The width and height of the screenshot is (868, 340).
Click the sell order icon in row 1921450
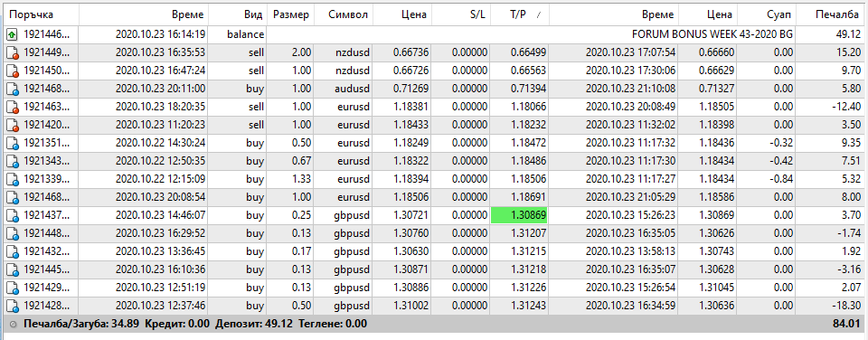[x=12, y=71]
